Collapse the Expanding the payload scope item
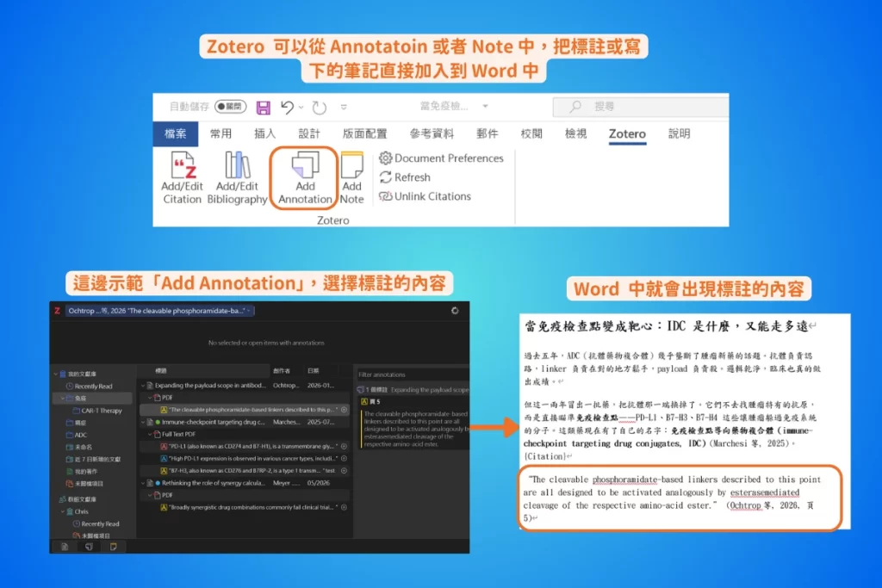 coord(143,386)
